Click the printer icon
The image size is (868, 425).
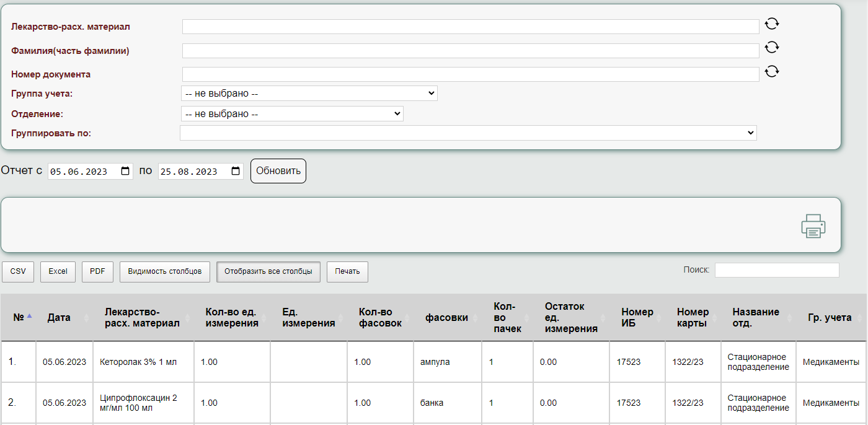(x=813, y=226)
